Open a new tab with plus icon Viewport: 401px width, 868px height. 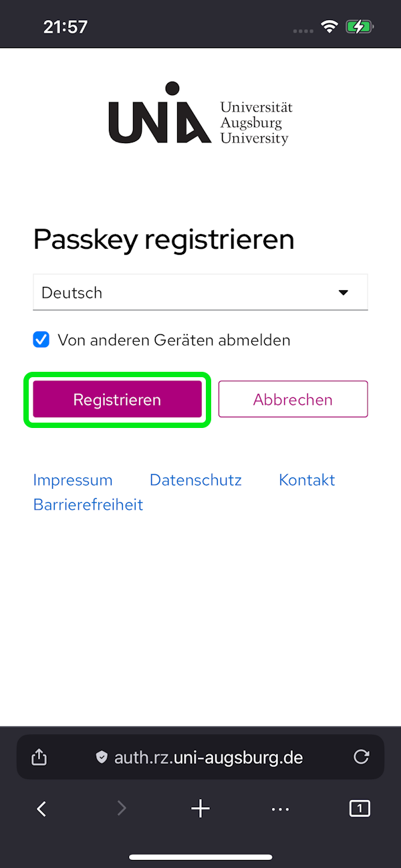[200, 809]
